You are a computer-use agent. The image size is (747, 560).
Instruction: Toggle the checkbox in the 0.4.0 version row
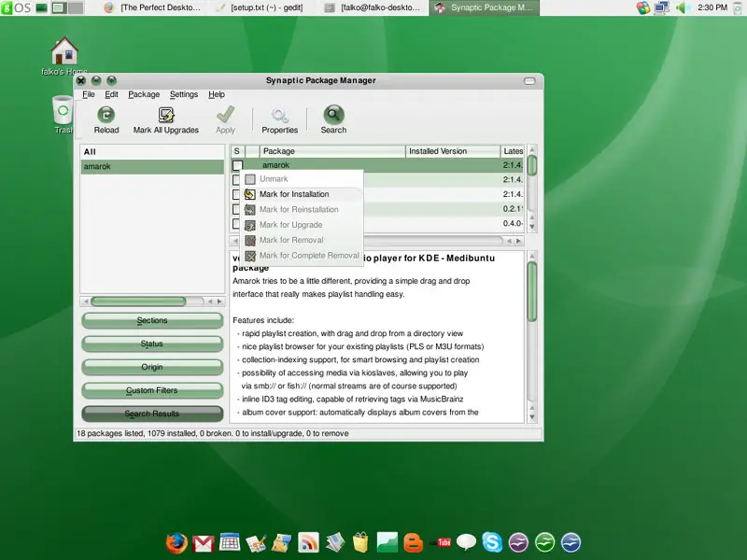(x=236, y=223)
